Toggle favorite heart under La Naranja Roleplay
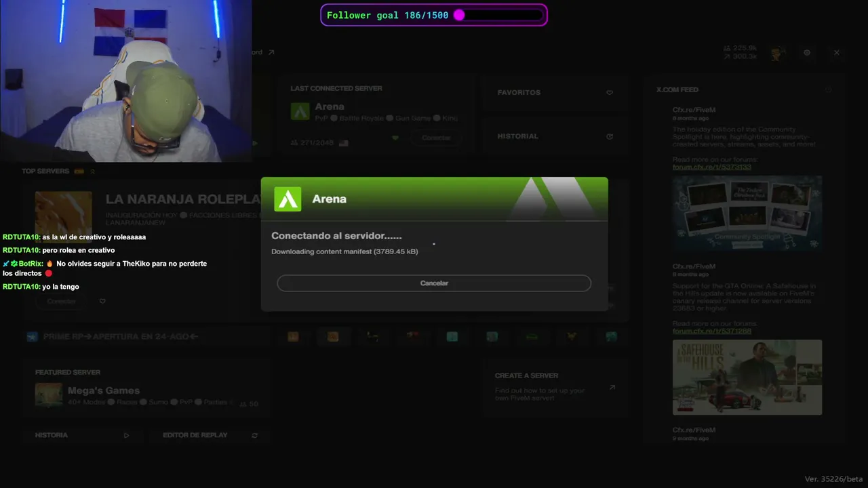This screenshot has width=868, height=488. click(102, 301)
